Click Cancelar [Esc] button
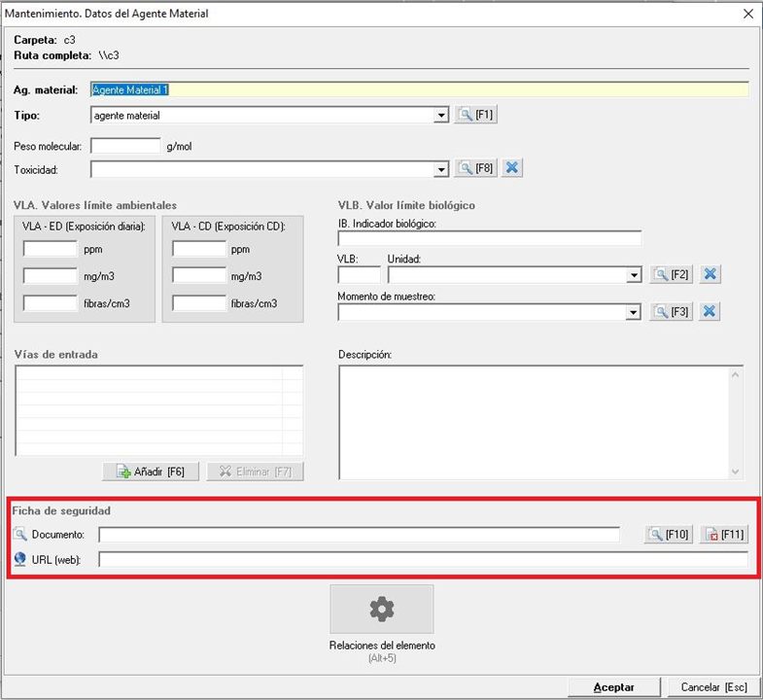Image resolution: width=763 pixels, height=700 pixels. [x=714, y=687]
